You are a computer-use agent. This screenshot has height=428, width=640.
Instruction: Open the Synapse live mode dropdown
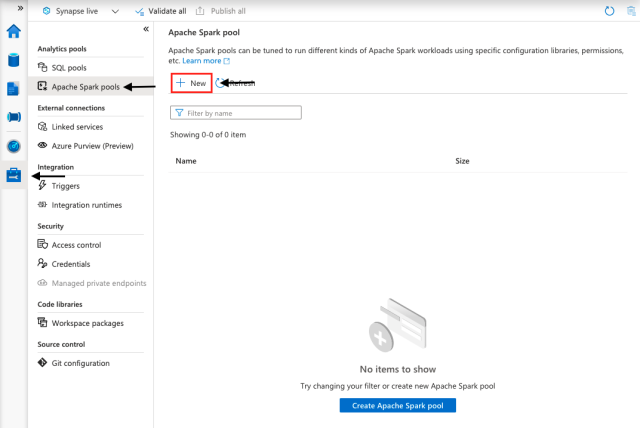click(x=115, y=11)
